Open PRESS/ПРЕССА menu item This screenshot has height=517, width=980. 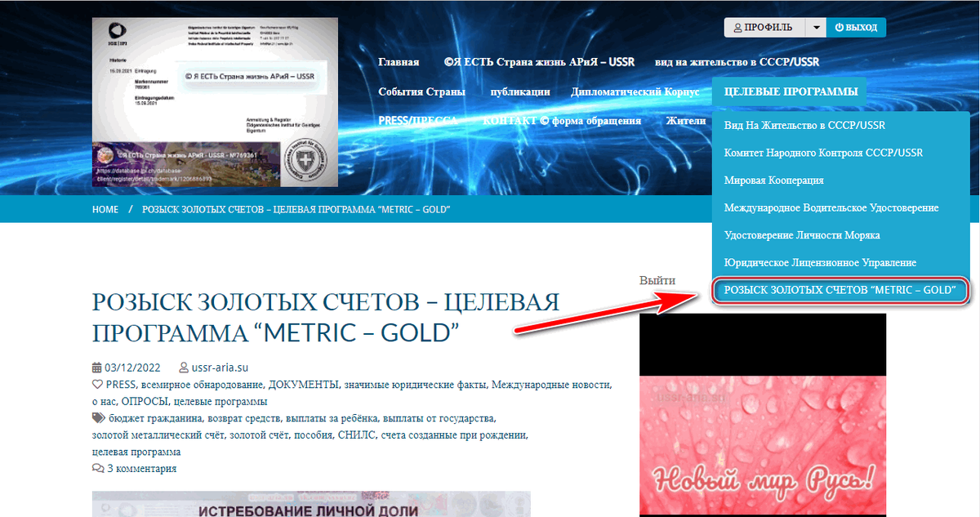coord(420,120)
